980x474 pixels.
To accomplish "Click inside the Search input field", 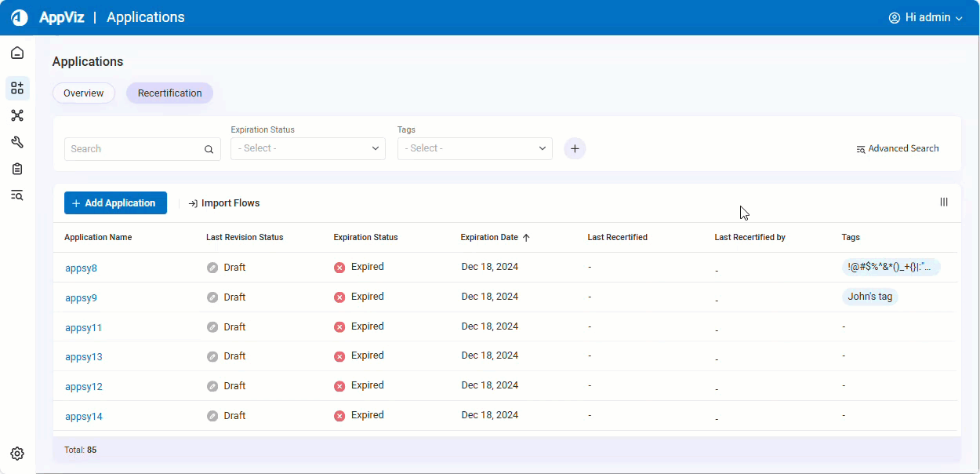I will pyautogui.click(x=133, y=148).
